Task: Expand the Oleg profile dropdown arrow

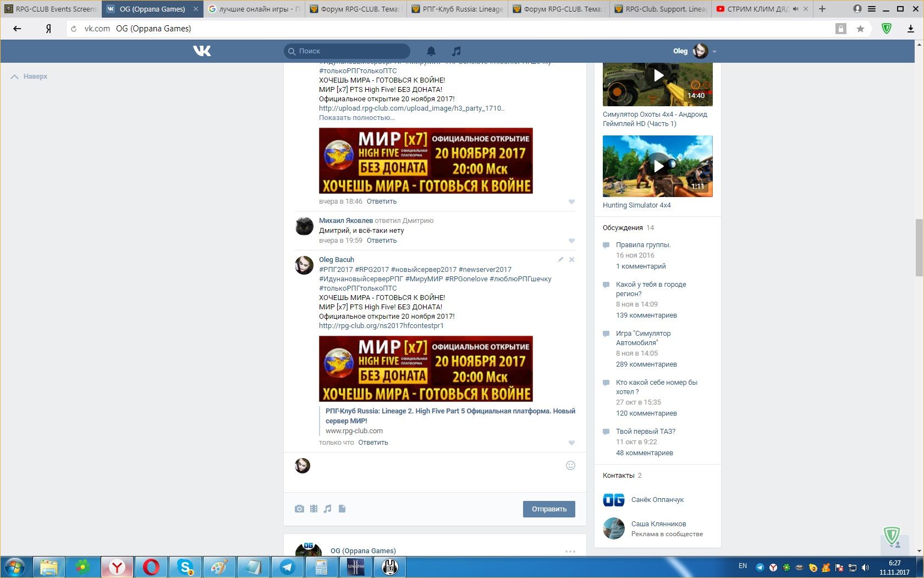Action: 714,51
